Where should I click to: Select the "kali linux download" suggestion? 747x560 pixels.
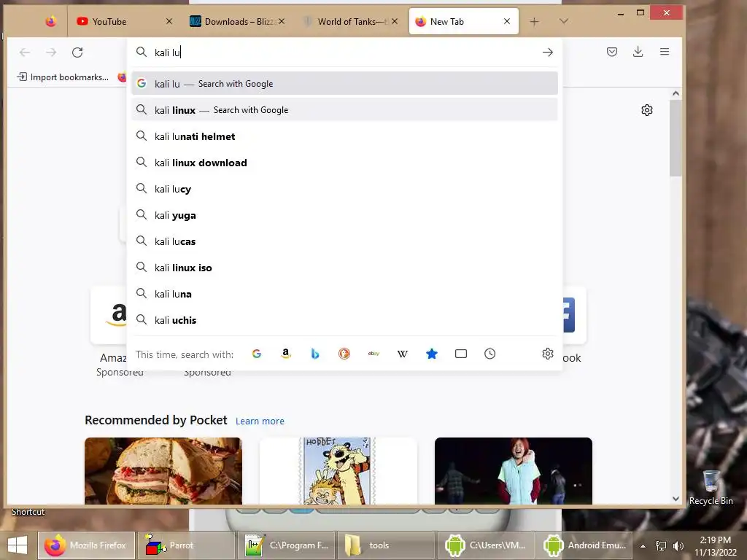(344, 163)
